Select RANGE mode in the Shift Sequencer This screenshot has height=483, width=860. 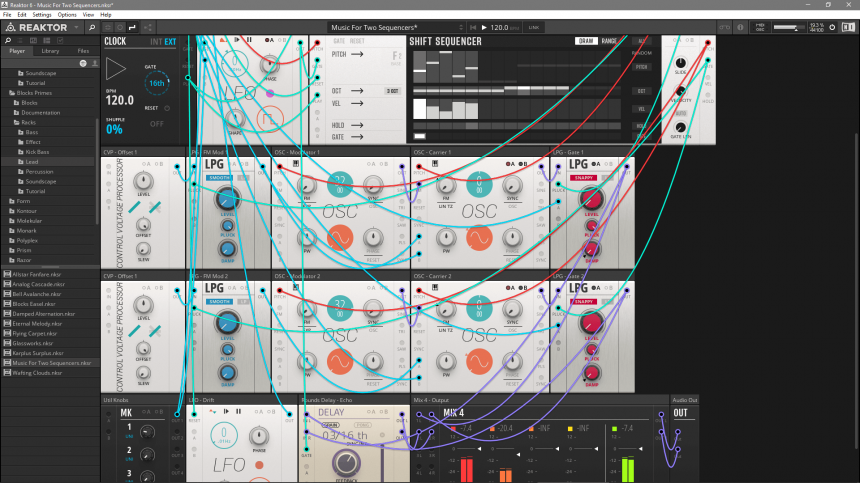point(609,41)
